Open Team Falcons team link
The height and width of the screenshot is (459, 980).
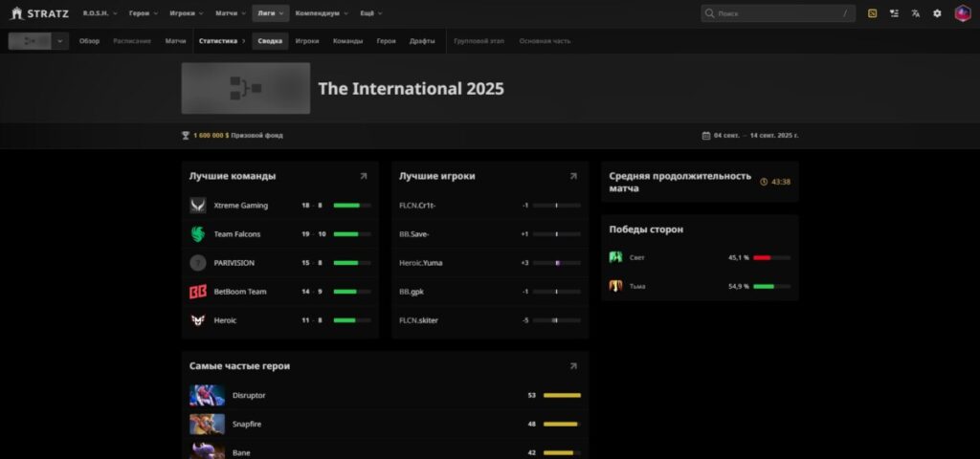coord(237,234)
